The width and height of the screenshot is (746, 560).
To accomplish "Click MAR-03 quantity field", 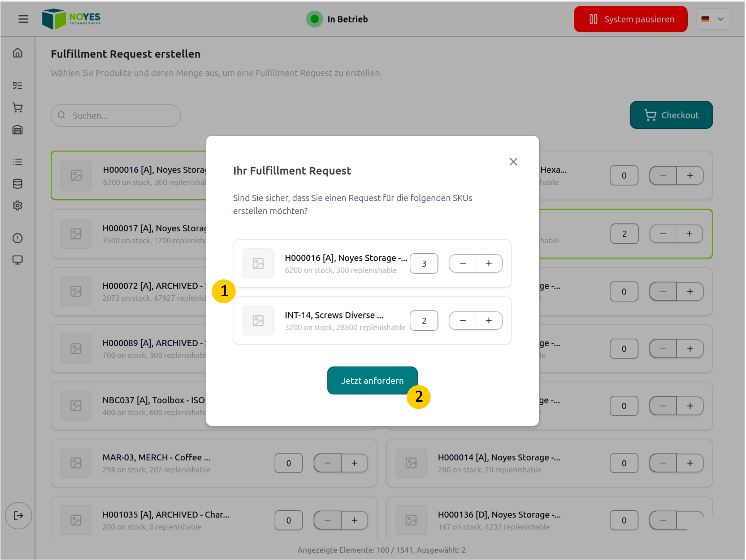I will tap(289, 464).
